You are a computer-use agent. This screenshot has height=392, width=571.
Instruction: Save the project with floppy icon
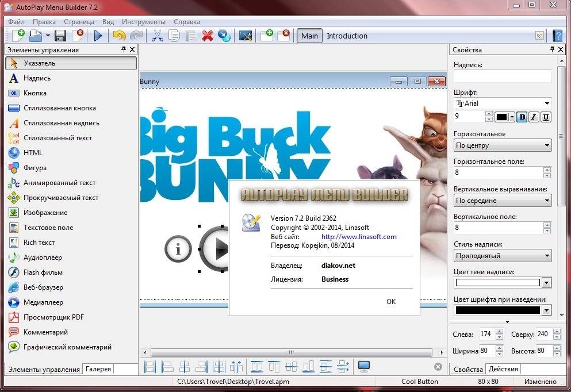tap(60, 36)
